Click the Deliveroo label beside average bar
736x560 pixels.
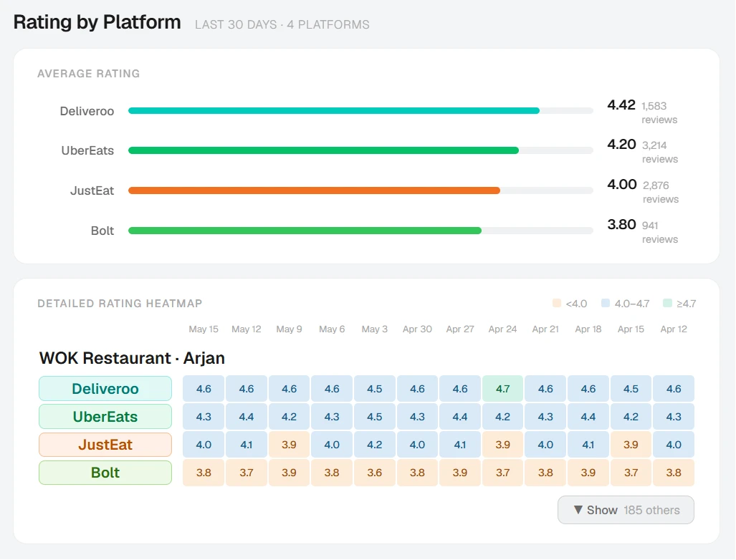(x=87, y=111)
